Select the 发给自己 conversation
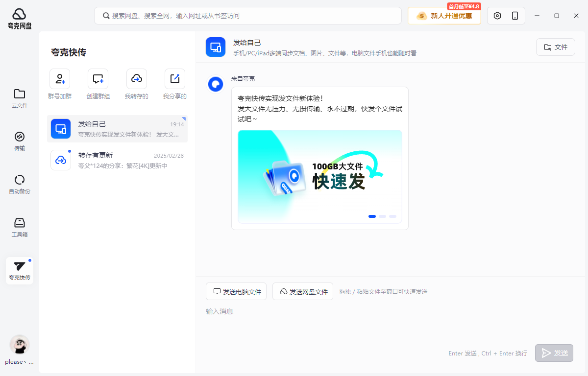The image size is (588, 376). click(x=117, y=129)
